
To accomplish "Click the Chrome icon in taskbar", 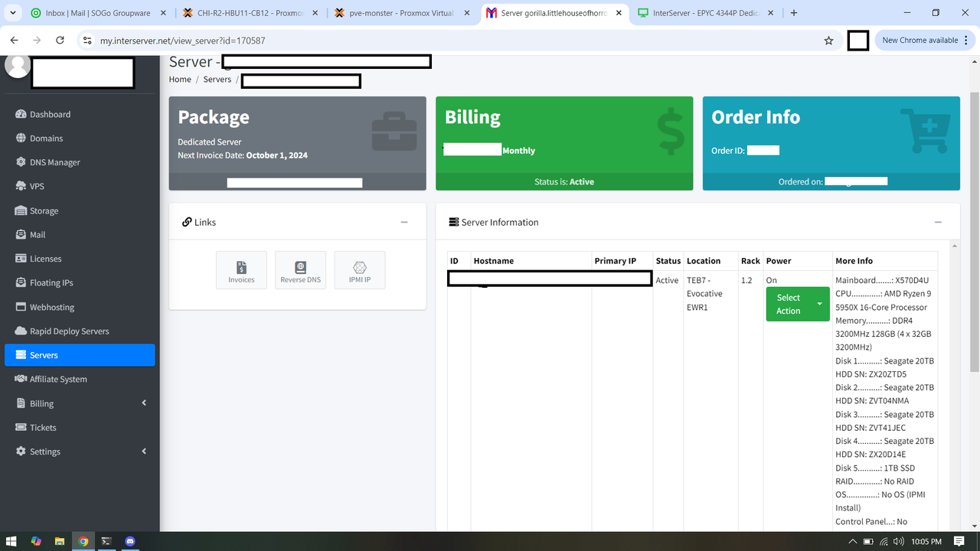I will (x=83, y=542).
